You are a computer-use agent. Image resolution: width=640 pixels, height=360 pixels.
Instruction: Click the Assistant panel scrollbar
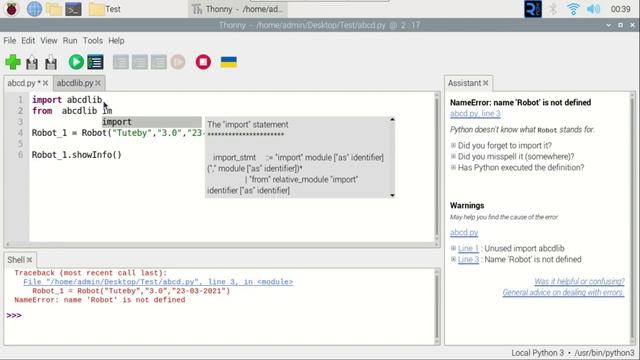click(633, 218)
